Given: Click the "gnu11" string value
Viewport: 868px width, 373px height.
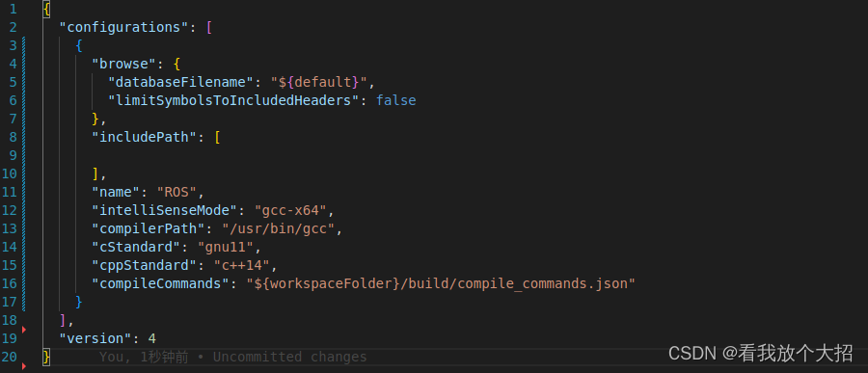Looking at the screenshot, I should pos(226,247).
